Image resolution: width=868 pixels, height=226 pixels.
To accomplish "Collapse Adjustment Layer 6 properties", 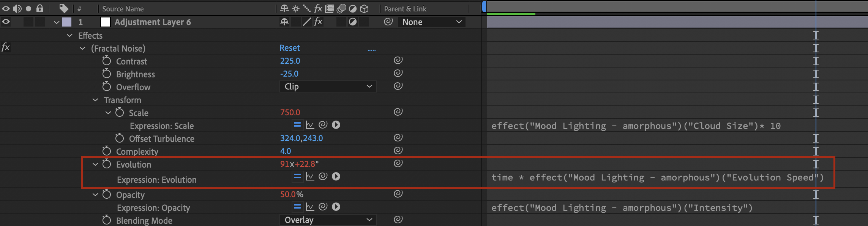I will click(x=57, y=22).
